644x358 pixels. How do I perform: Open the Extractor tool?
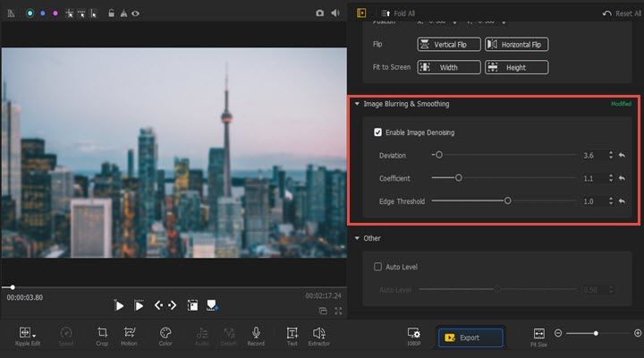coord(318,333)
